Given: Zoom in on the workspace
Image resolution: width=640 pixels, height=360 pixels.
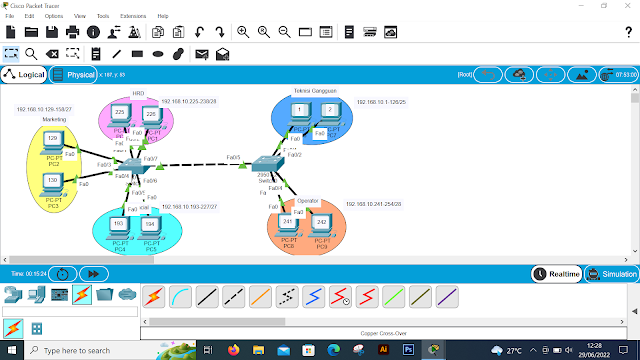Looking at the screenshot, I should tap(243, 32).
